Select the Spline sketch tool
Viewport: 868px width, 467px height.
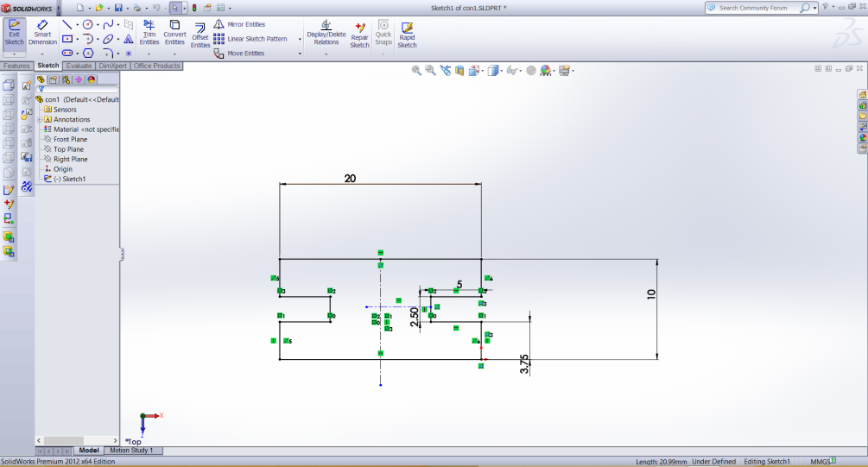click(109, 24)
